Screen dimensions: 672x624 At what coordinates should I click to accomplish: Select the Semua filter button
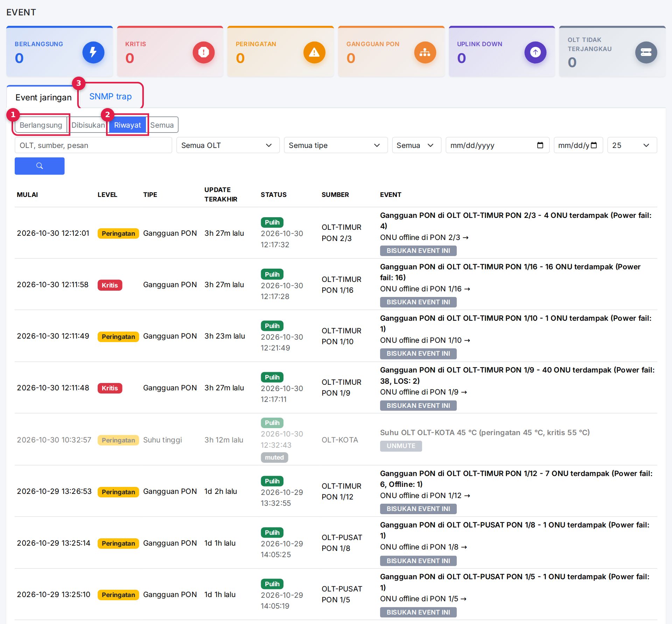tap(162, 125)
